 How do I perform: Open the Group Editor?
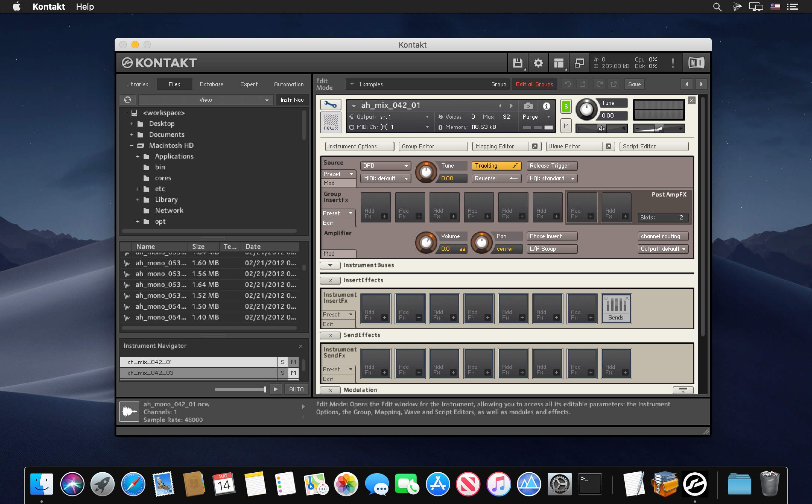pos(433,146)
